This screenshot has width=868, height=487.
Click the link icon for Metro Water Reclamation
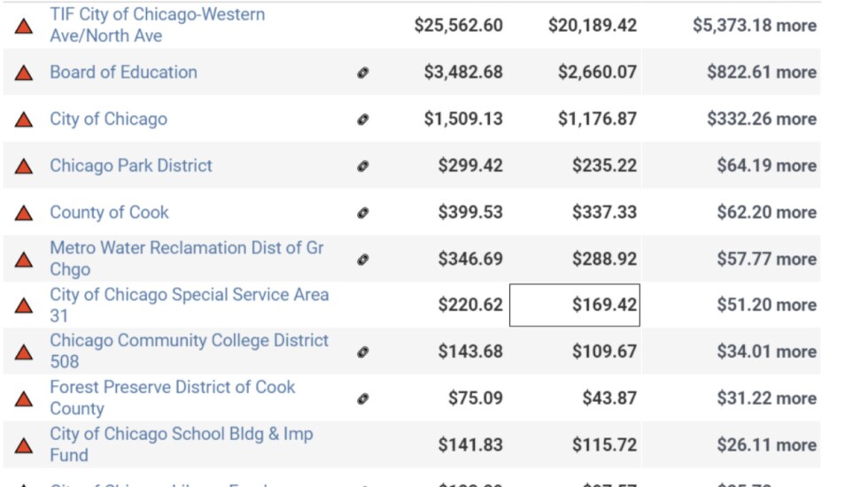tap(362, 259)
